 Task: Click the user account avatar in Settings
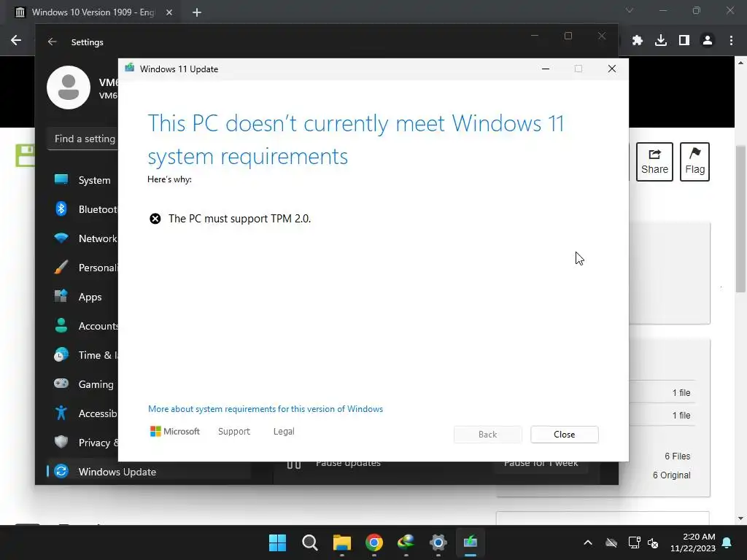click(x=69, y=87)
